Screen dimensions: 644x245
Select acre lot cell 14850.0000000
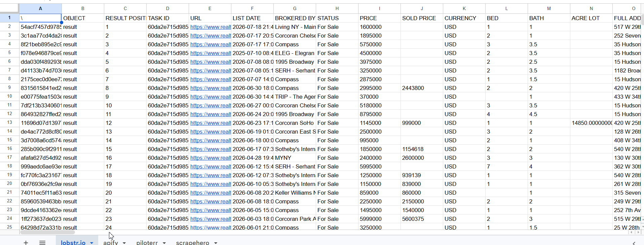[x=591, y=123]
